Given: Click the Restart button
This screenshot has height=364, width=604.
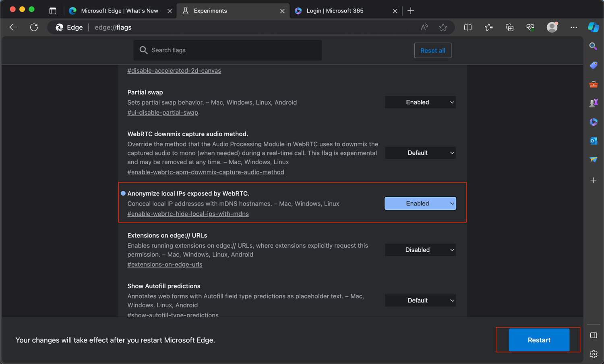Looking at the screenshot, I should [539, 340].
